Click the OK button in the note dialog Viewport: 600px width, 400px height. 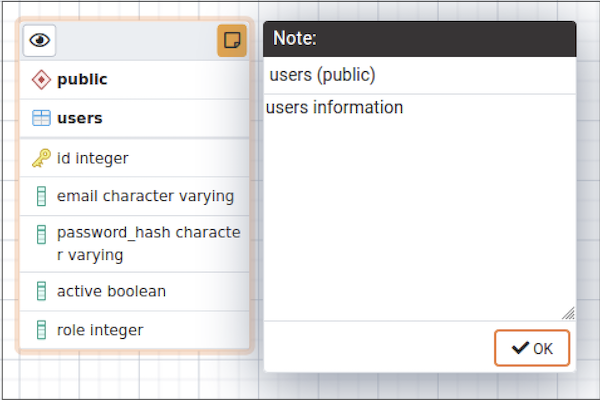click(532, 348)
